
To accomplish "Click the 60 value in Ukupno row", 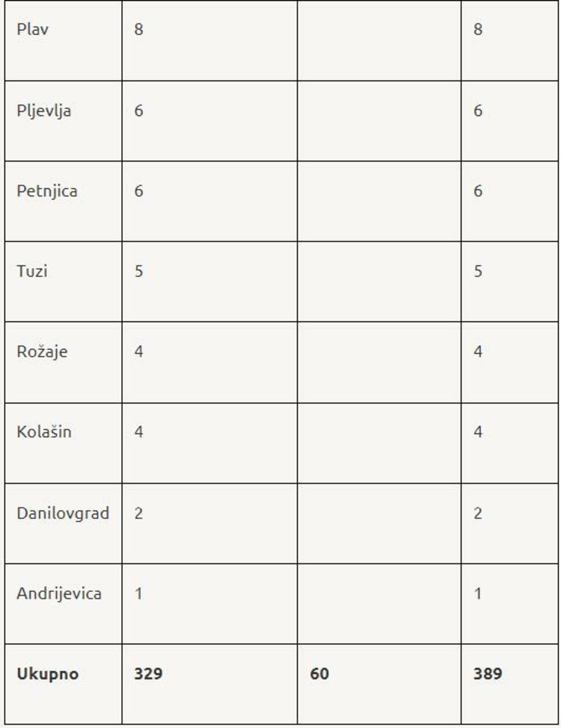I will pyautogui.click(x=319, y=674).
